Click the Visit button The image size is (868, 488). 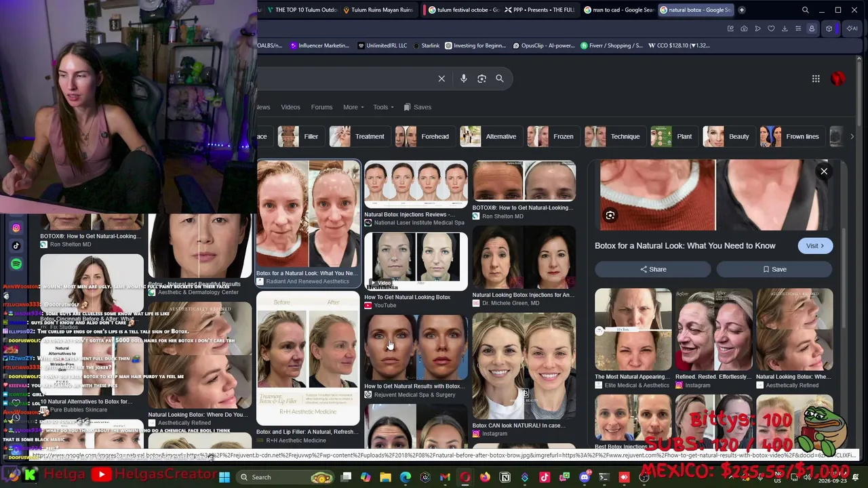pyautogui.click(x=815, y=246)
